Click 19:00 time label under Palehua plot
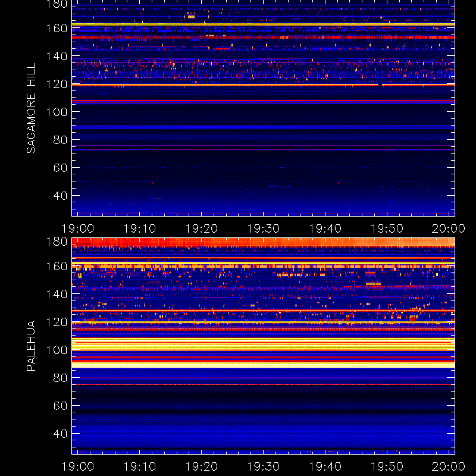This screenshot has height=476, width=476. (78, 466)
